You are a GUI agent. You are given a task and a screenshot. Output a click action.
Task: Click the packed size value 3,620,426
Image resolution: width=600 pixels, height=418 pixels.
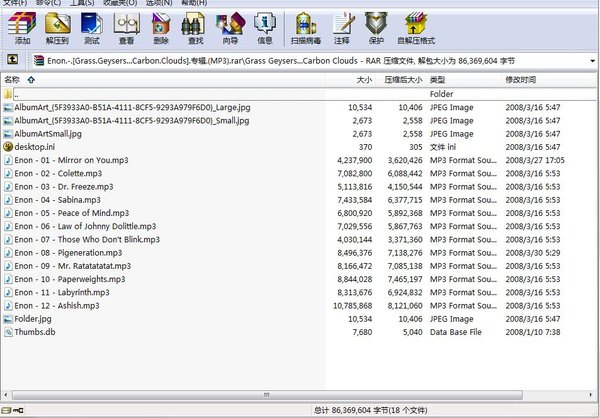coord(405,160)
